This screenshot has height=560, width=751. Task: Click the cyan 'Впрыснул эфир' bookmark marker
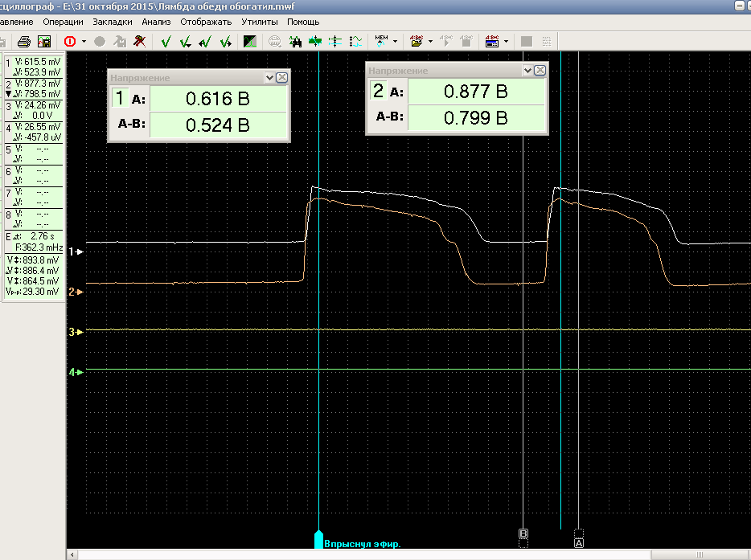(x=319, y=538)
